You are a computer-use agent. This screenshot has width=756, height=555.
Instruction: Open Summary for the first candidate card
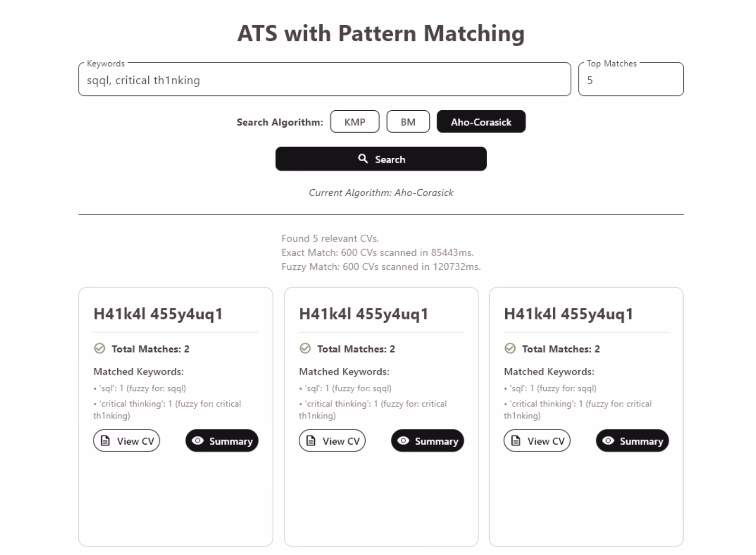(221, 440)
